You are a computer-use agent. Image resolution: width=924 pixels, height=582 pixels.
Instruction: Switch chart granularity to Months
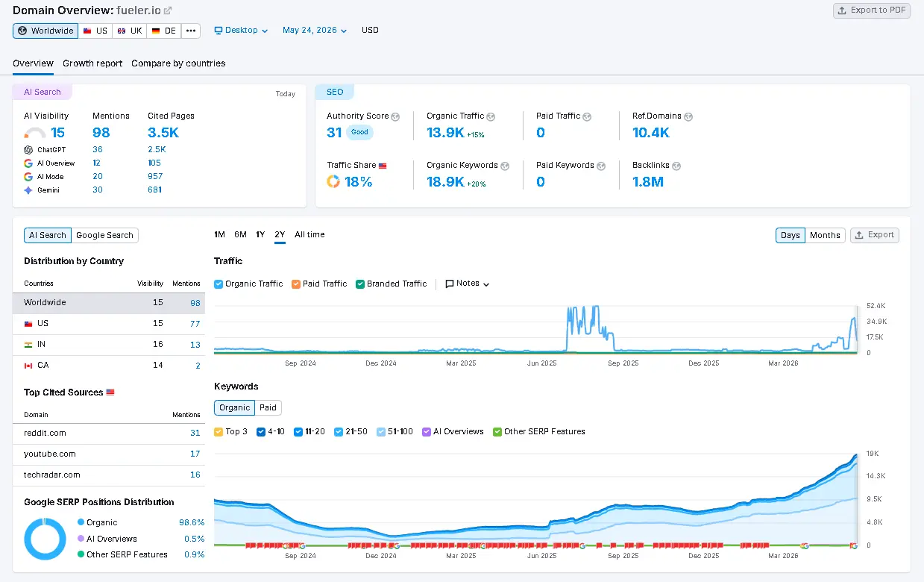click(x=825, y=235)
